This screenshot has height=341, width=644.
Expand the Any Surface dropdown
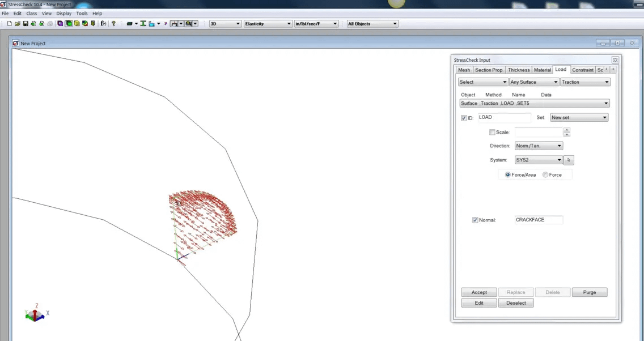tap(532, 82)
